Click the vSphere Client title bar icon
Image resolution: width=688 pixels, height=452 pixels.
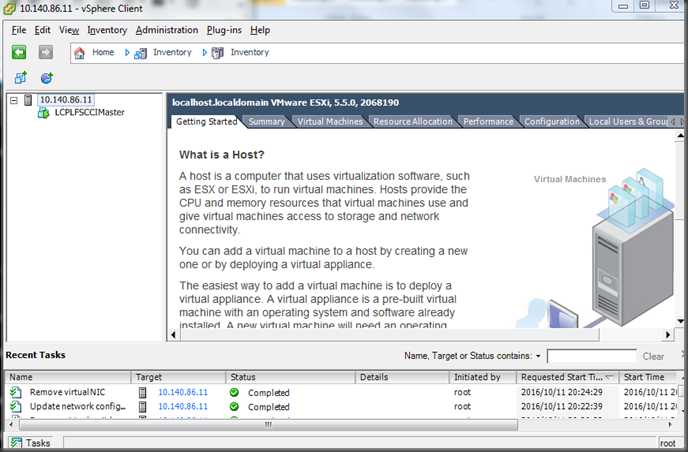tap(10, 8)
